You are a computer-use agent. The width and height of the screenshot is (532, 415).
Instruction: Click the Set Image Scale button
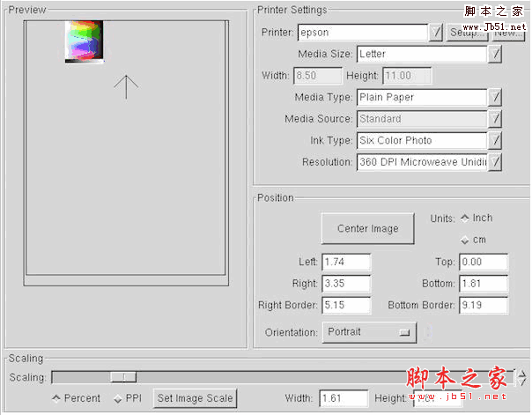pyautogui.click(x=195, y=398)
